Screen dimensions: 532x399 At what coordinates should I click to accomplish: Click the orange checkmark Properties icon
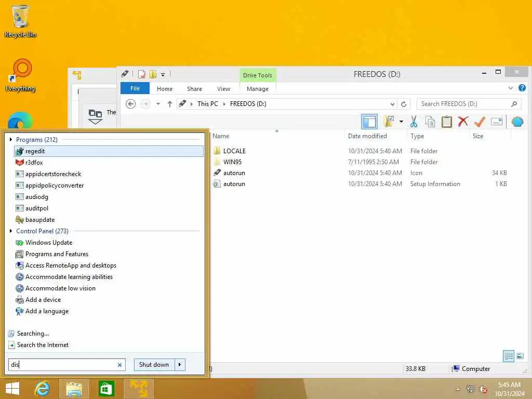[480, 121]
